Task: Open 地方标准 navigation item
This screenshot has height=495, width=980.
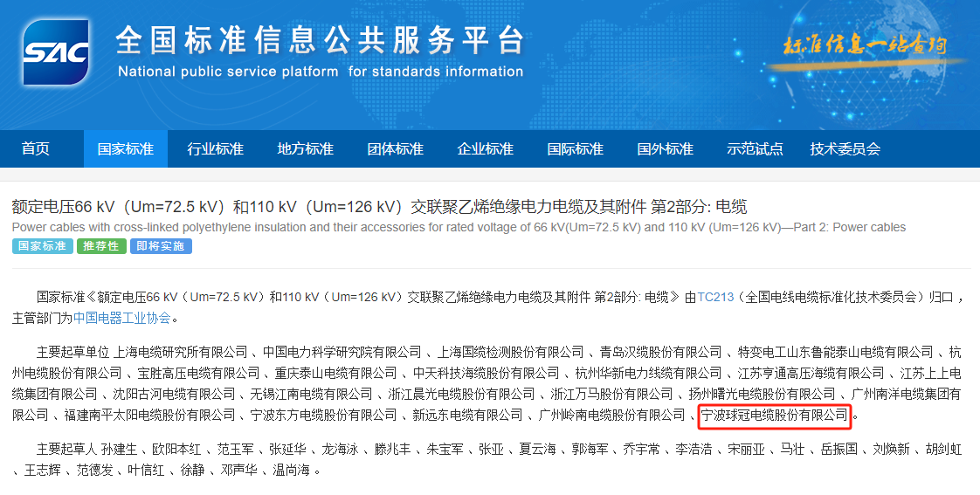Action: tap(306, 148)
